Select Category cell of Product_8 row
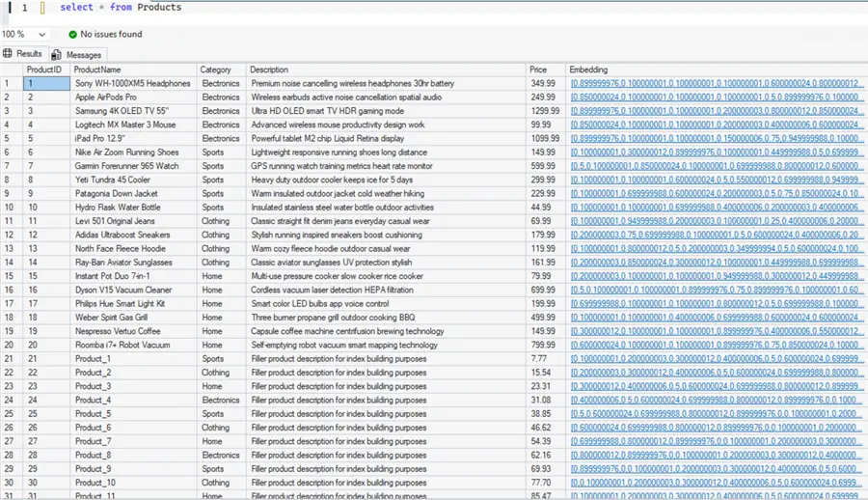 tap(222, 455)
